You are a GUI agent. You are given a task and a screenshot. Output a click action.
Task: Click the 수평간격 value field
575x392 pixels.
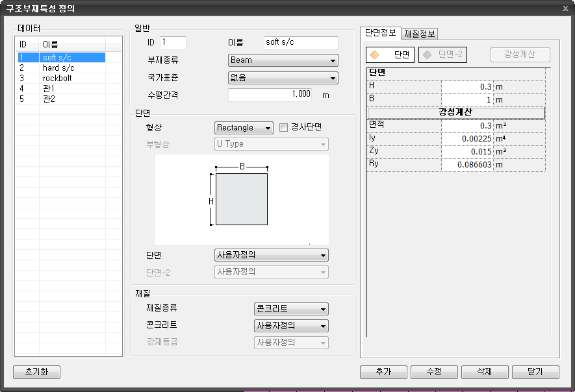point(270,95)
